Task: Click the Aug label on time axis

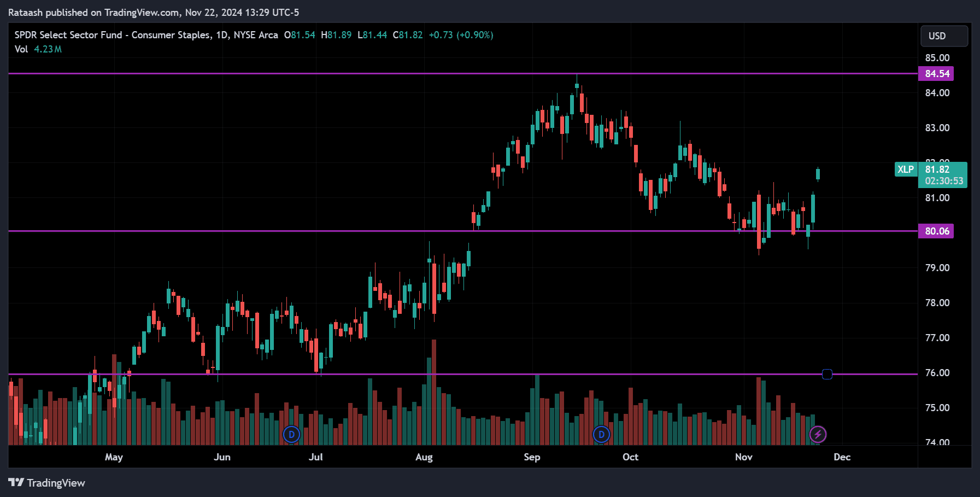Action: 424,457
